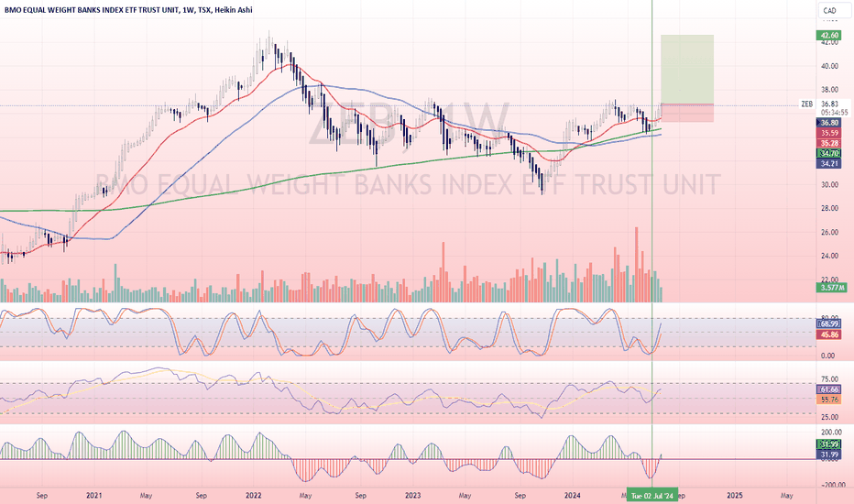This screenshot has width=854, height=504.
Task: Click the 28.00 price scale level
Action: (x=829, y=209)
